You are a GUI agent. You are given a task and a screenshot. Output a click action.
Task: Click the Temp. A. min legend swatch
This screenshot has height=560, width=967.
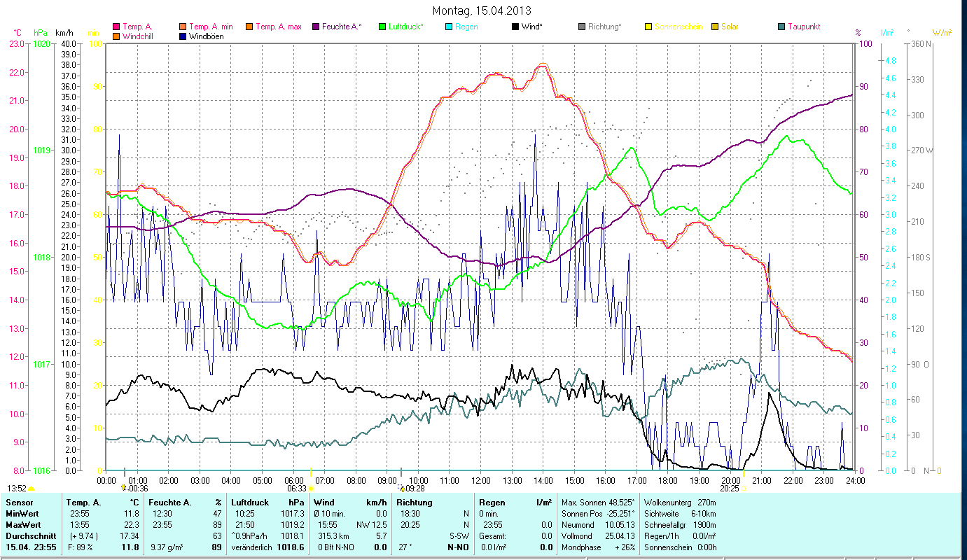coord(183,27)
